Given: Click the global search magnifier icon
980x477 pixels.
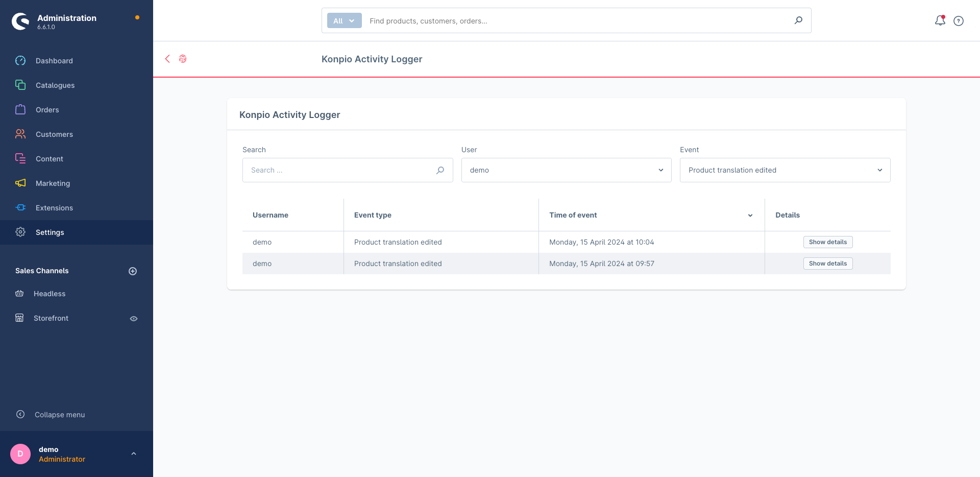Looking at the screenshot, I should point(798,20).
